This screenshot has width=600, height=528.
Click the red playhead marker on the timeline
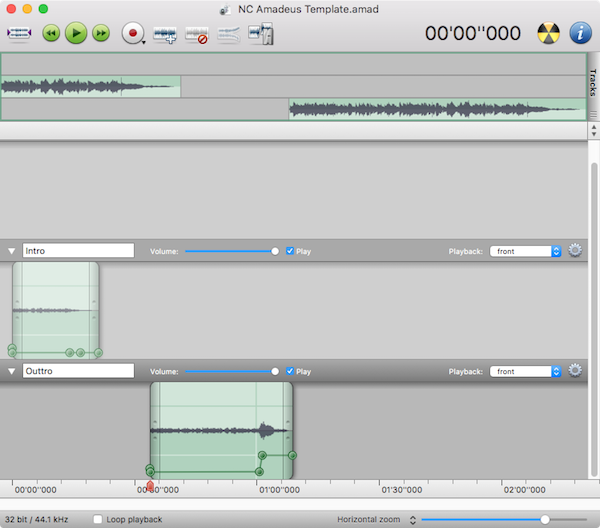150,486
